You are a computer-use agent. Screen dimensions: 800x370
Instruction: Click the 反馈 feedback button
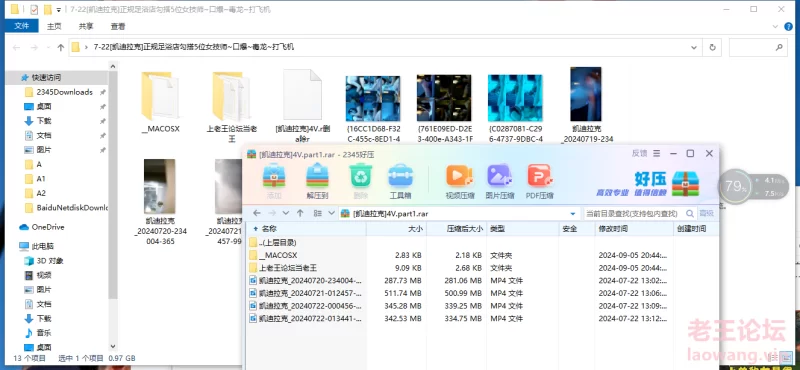[639, 154]
